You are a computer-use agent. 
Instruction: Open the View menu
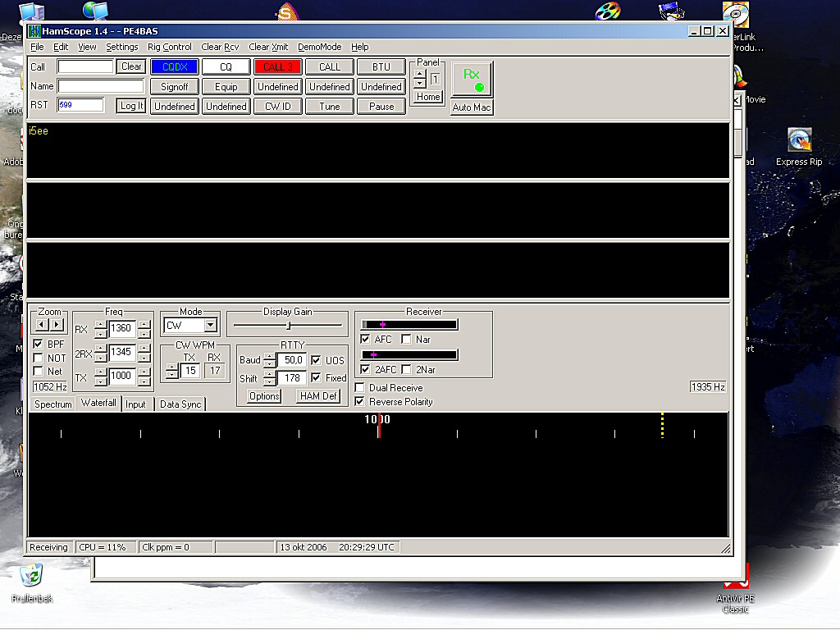(87, 47)
